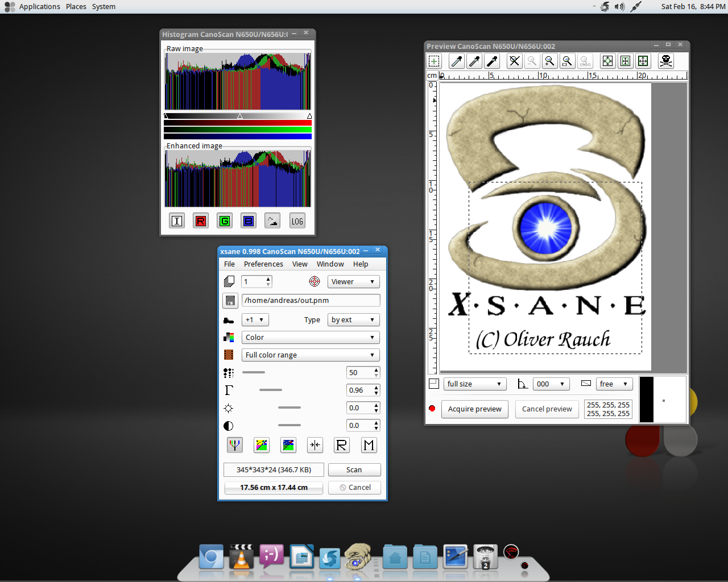Click the brightness slider
The height and width of the screenshot is (582, 728).
291,408
